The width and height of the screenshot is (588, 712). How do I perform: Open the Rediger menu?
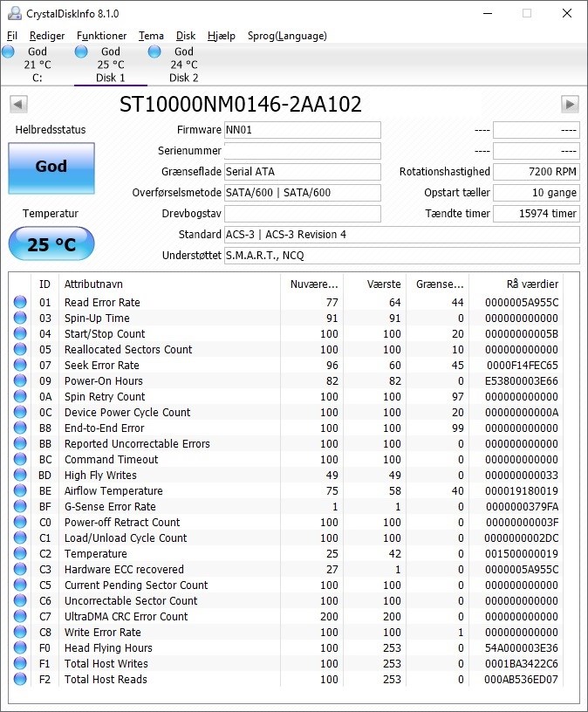tap(47, 36)
